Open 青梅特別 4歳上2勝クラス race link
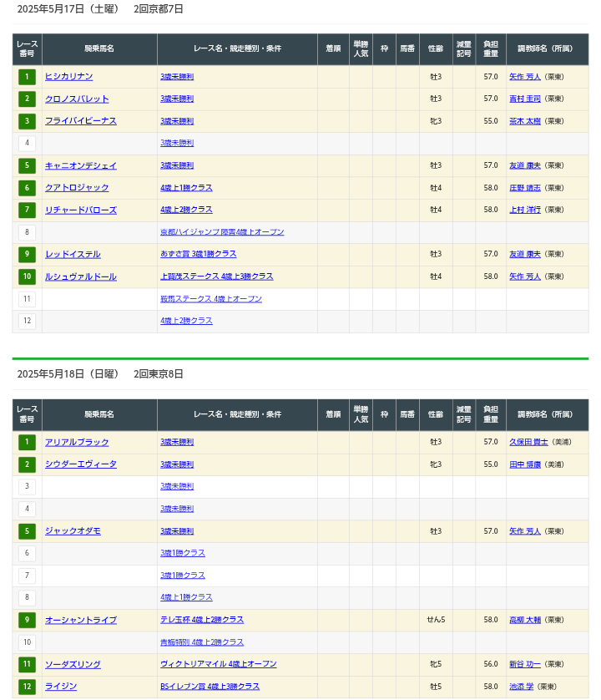601x700 pixels. 202,642
